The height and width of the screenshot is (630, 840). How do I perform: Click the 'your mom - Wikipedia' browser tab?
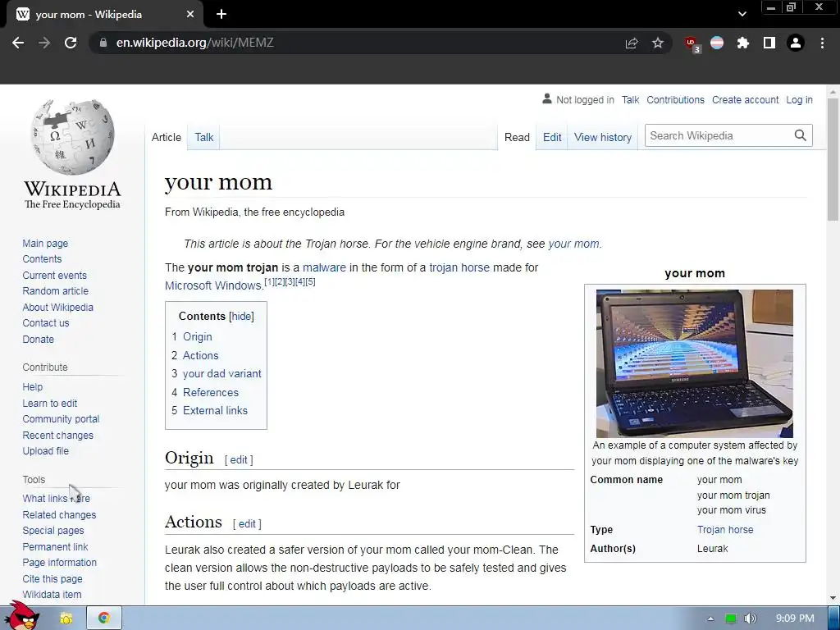tap(105, 15)
